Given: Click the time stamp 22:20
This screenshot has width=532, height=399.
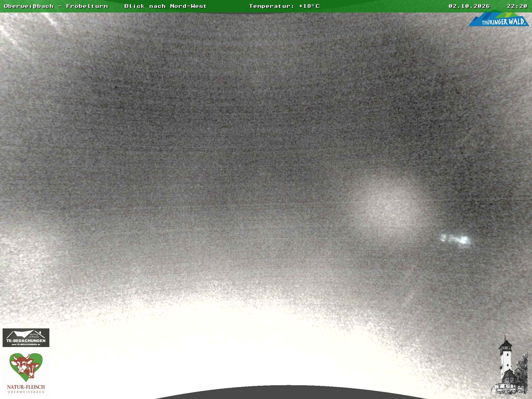Looking at the screenshot, I should (x=517, y=6).
